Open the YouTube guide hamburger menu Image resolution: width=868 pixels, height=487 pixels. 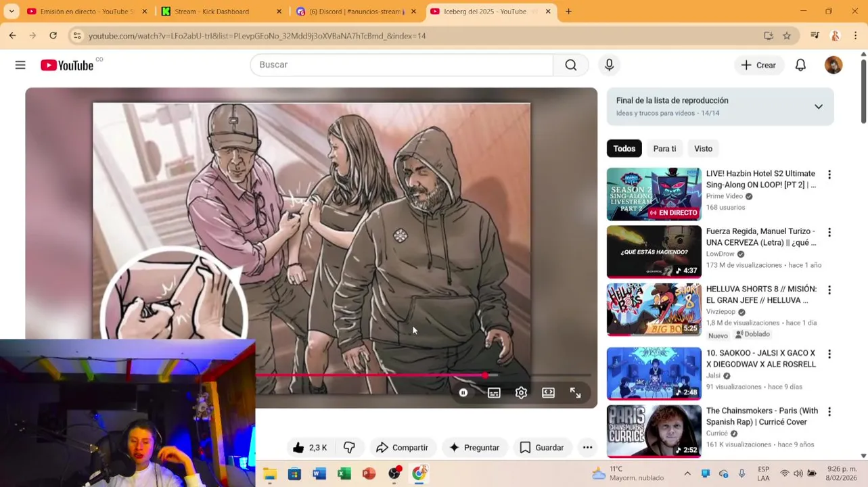click(20, 65)
